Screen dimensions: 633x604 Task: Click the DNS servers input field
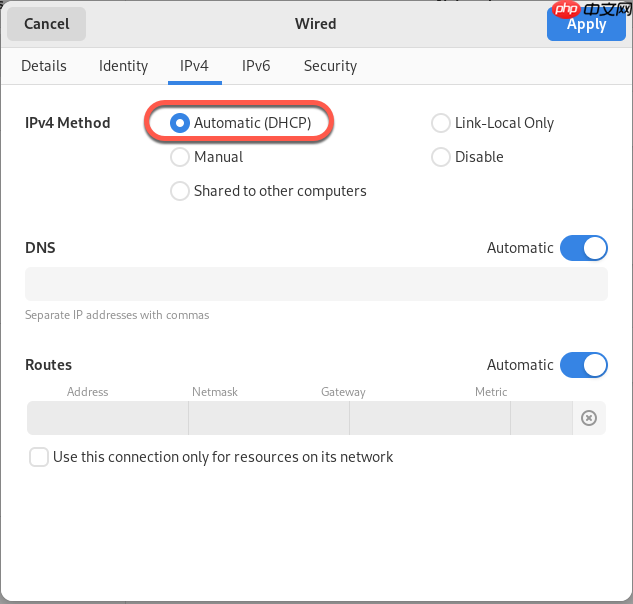[316, 284]
